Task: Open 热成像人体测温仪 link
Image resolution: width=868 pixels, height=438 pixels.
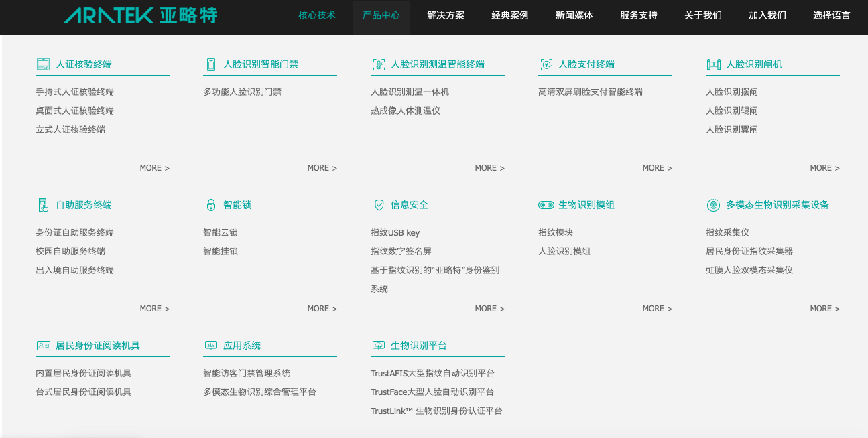Action: [406, 111]
